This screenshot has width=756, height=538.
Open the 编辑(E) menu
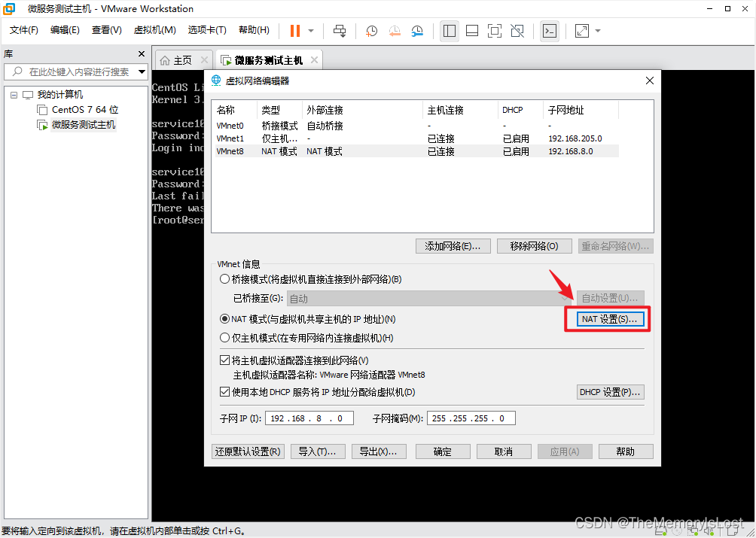65,30
